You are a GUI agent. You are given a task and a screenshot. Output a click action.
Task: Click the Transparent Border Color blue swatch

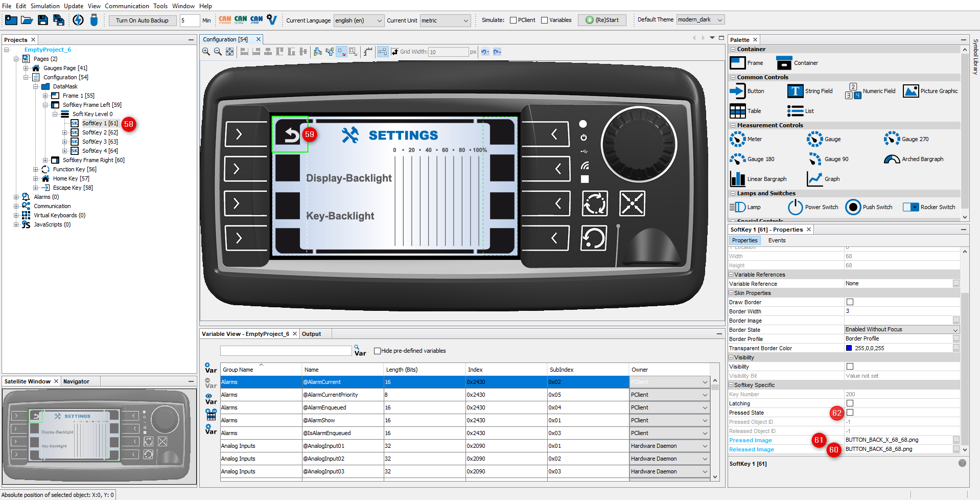(849, 348)
